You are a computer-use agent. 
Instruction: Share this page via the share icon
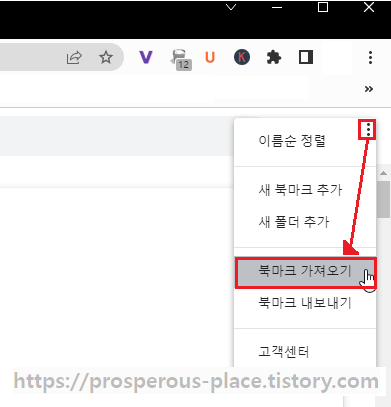pos(74,58)
